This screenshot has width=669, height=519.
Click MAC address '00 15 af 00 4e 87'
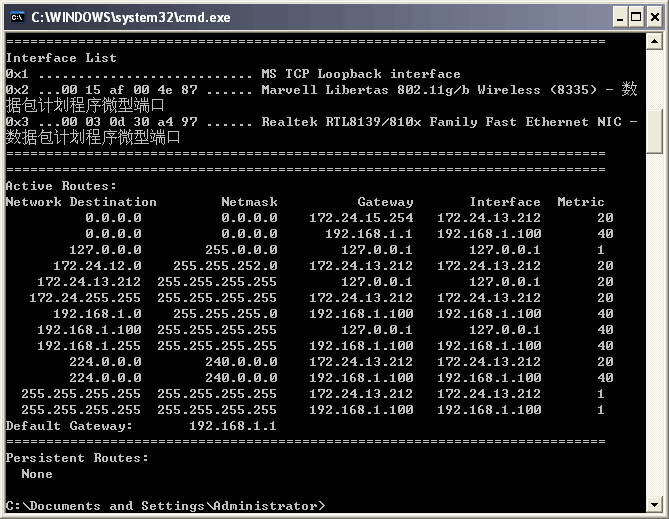pos(129,90)
